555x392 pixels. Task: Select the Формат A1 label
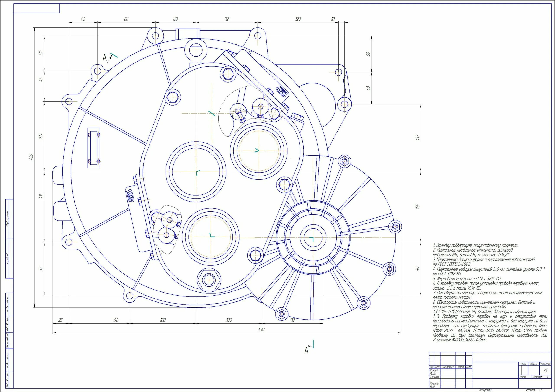533,390
